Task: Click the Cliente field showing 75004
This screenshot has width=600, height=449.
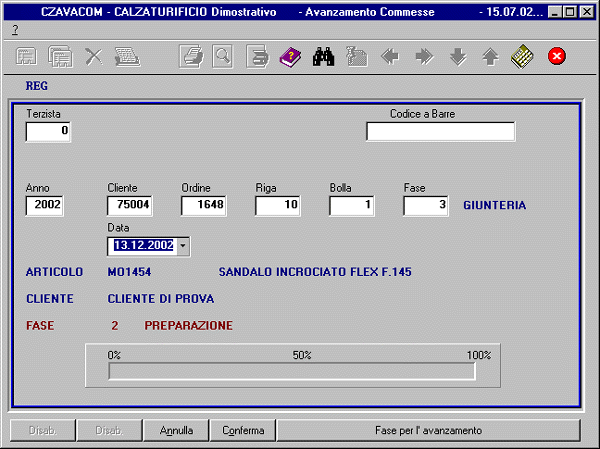Action: (x=130, y=206)
